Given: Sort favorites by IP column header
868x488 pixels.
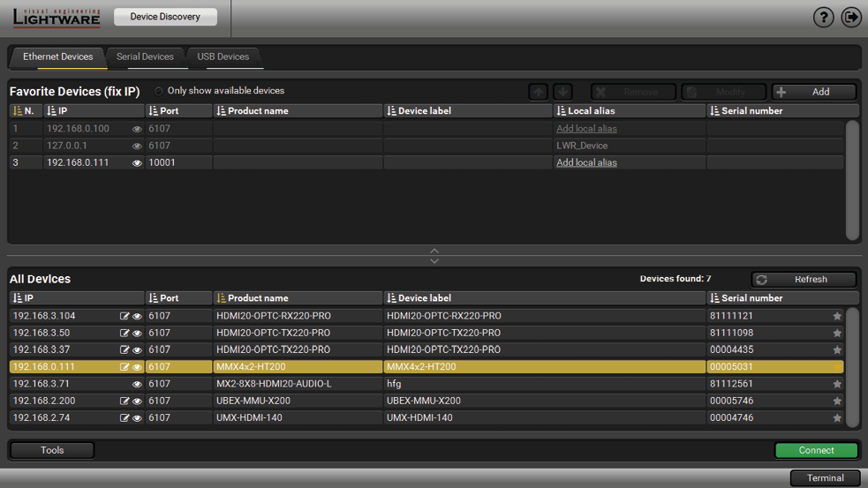Looking at the screenshot, I should (x=94, y=110).
